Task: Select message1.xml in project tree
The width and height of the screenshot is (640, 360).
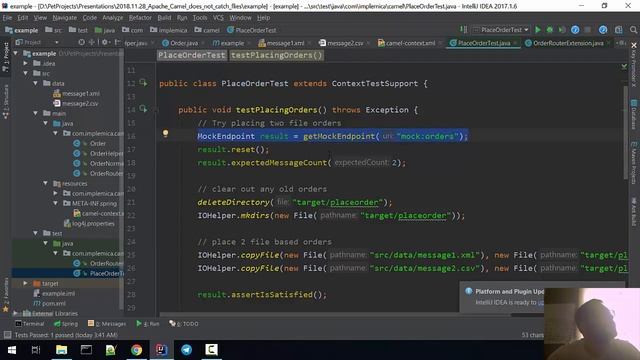Action: (x=76, y=93)
